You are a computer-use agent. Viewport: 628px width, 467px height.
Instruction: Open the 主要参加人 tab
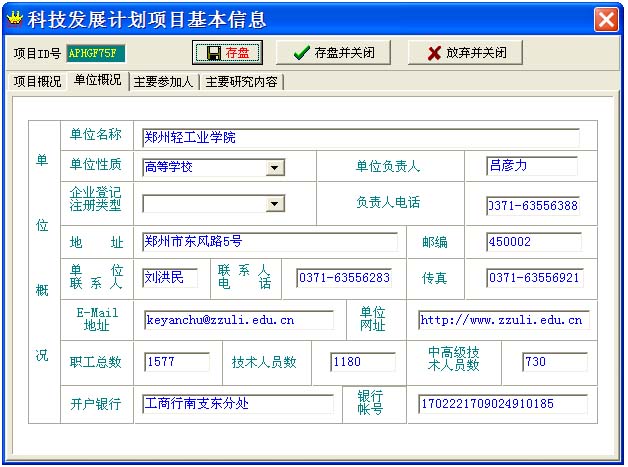164,82
